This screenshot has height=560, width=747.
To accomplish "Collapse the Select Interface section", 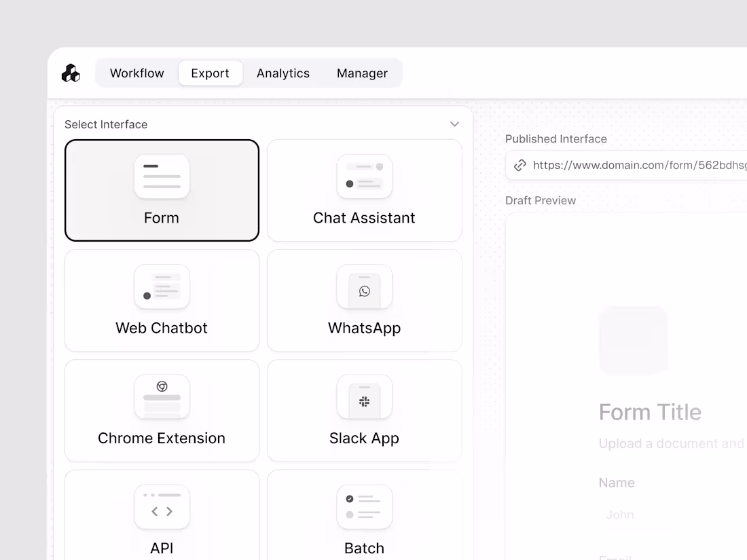I will click(454, 124).
